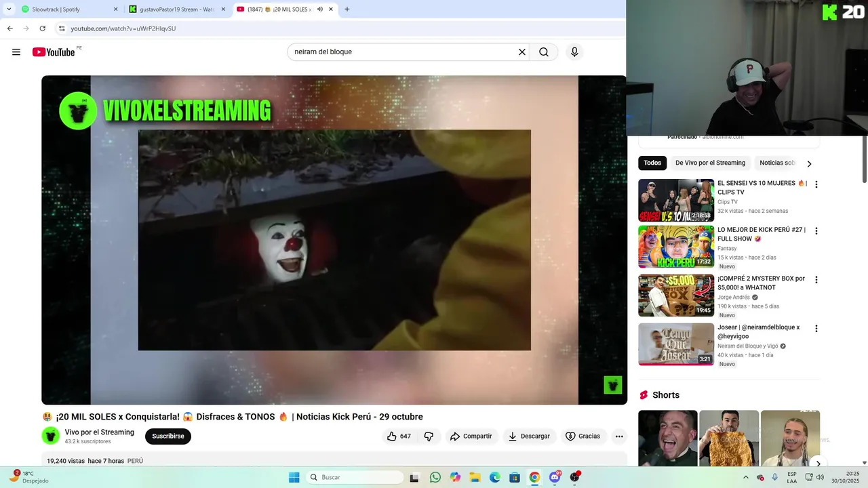The width and height of the screenshot is (868, 488).
Task: Open more actions for the video
Action: [x=619, y=436]
